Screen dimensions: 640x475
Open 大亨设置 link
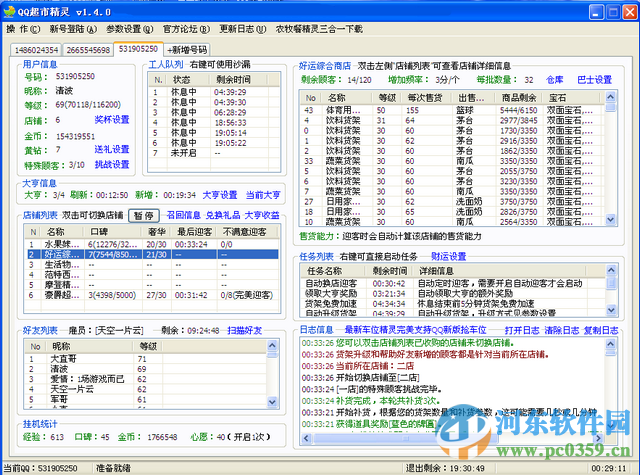click(x=219, y=195)
